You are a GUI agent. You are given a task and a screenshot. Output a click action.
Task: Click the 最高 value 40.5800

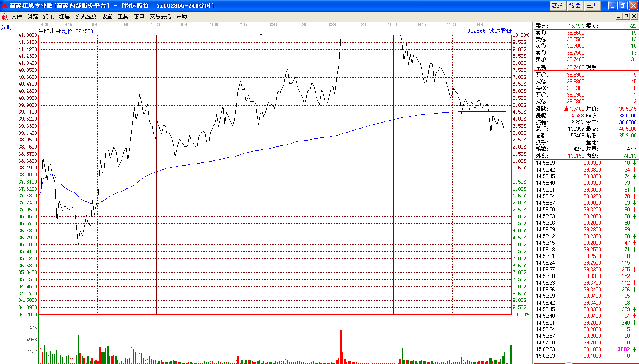(627, 129)
